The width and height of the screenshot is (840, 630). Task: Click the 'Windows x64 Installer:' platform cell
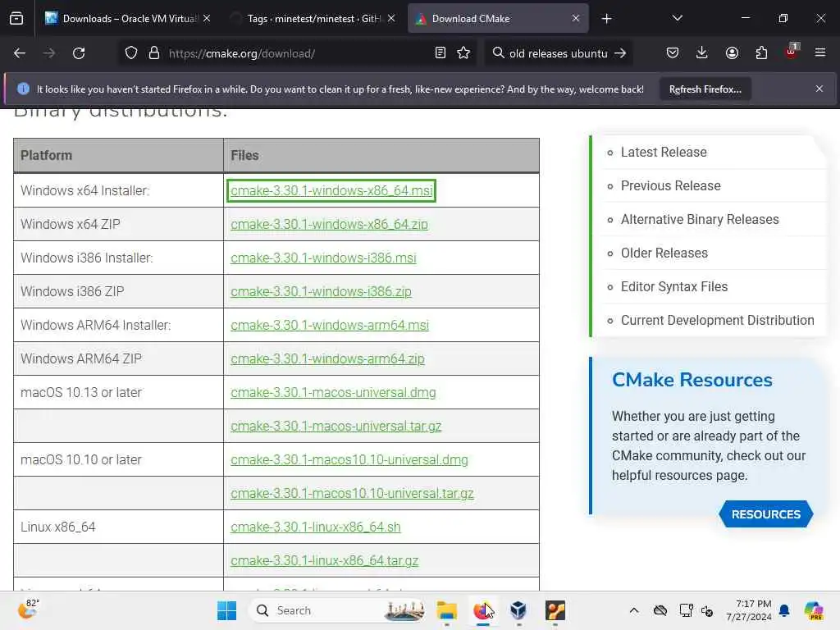coord(118,190)
